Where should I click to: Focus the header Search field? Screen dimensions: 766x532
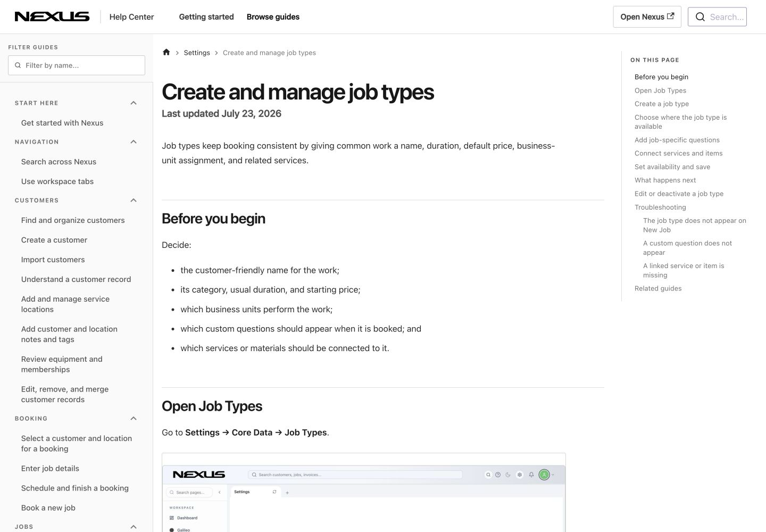click(717, 17)
